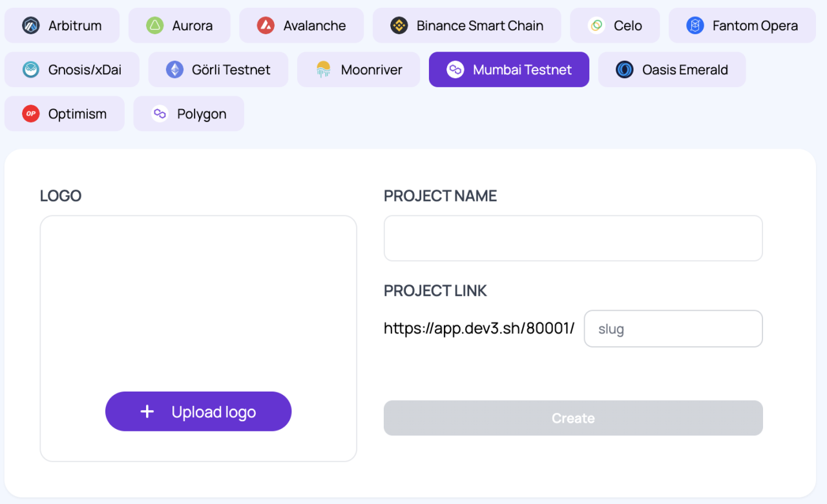Viewport: 827px width, 504px height.
Task: Select the red Avalanche logo icon
Action: 264,25
